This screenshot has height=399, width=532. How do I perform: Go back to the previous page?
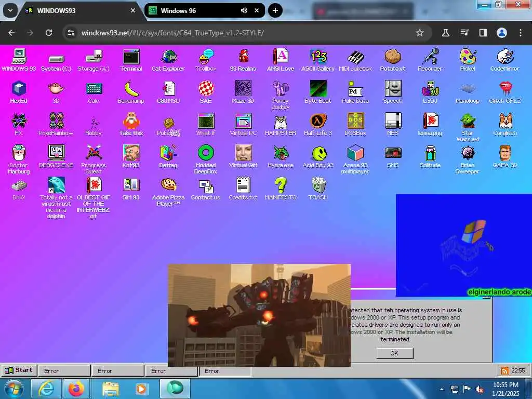click(11, 33)
